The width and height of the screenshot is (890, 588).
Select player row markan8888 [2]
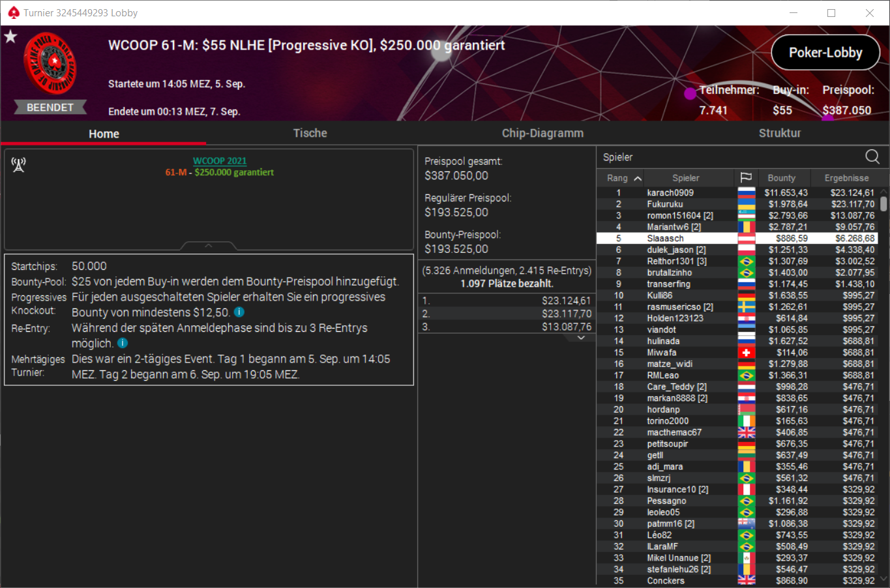pos(737,398)
